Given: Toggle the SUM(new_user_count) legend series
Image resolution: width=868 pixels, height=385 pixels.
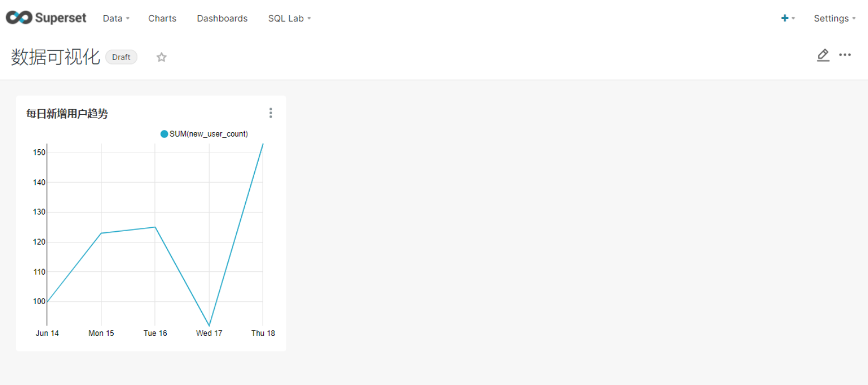Looking at the screenshot, I should click(204, 134).
